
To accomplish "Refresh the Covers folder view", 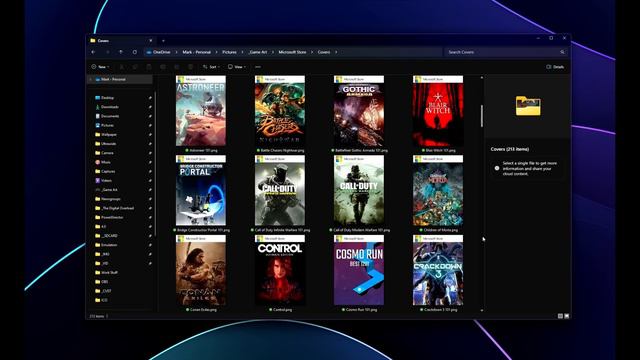I will pyautogui.click(x=135, y=52).
